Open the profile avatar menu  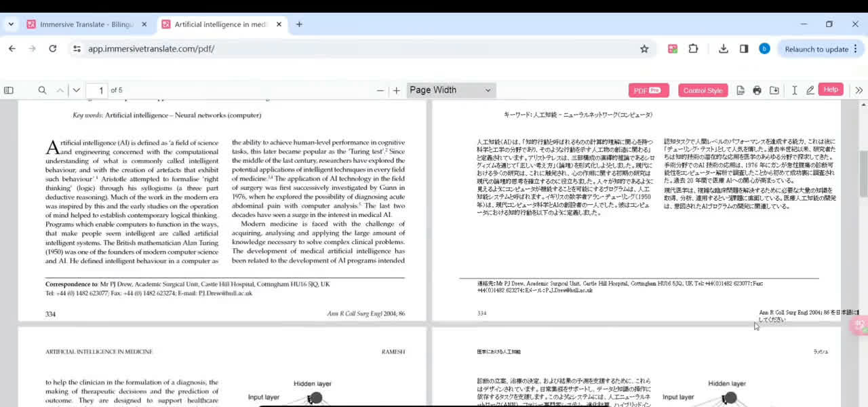pyautogui.click(x=764, y=49)
